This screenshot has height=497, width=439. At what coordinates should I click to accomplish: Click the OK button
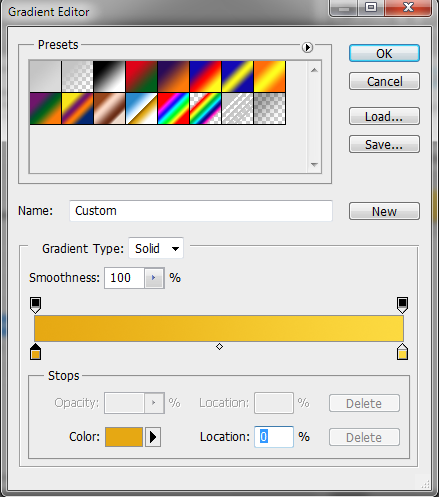tap(384, 53)
